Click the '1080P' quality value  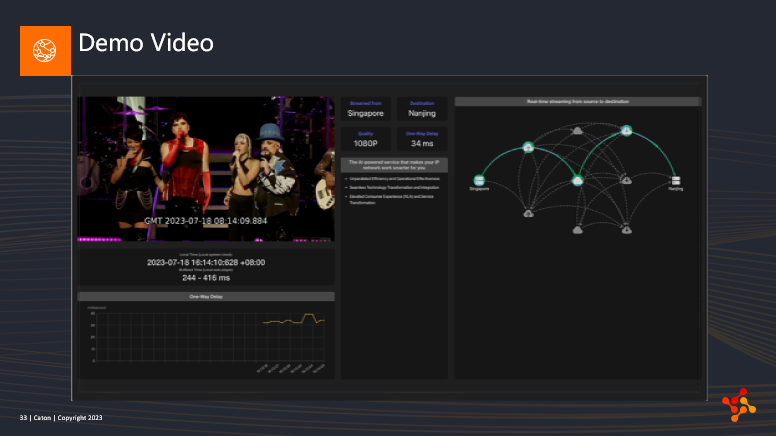[365, 144]
